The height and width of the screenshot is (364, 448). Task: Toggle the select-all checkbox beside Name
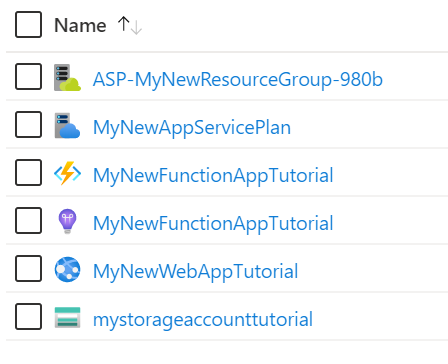click(x=28, y=24)
